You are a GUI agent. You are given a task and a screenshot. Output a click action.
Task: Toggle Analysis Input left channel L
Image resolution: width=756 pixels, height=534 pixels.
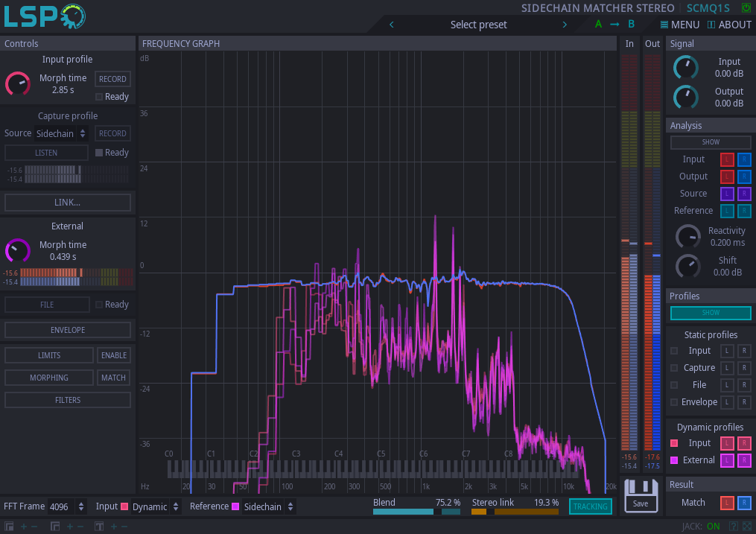727,159
